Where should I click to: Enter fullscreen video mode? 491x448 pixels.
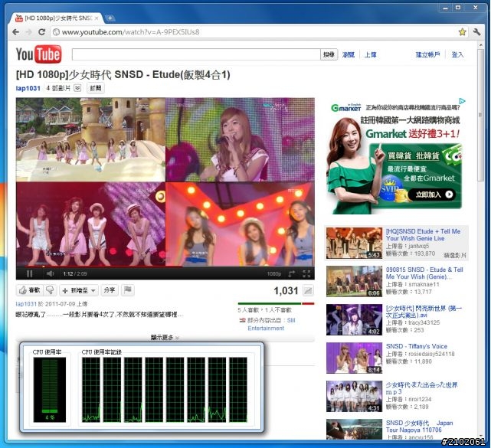click(306, 274)
